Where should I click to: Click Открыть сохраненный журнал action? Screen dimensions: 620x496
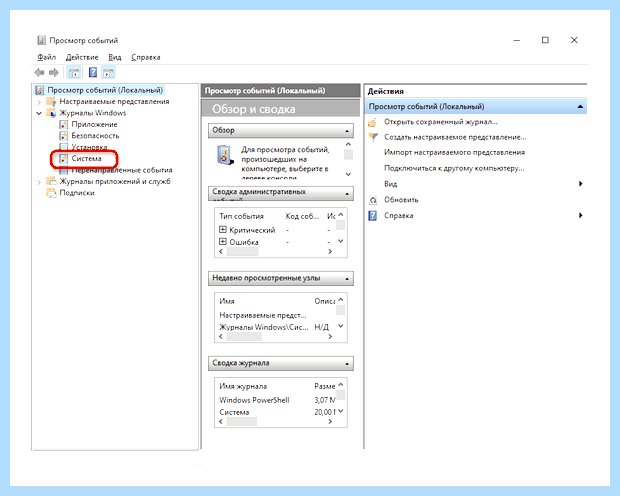click(x=441, y=122)
